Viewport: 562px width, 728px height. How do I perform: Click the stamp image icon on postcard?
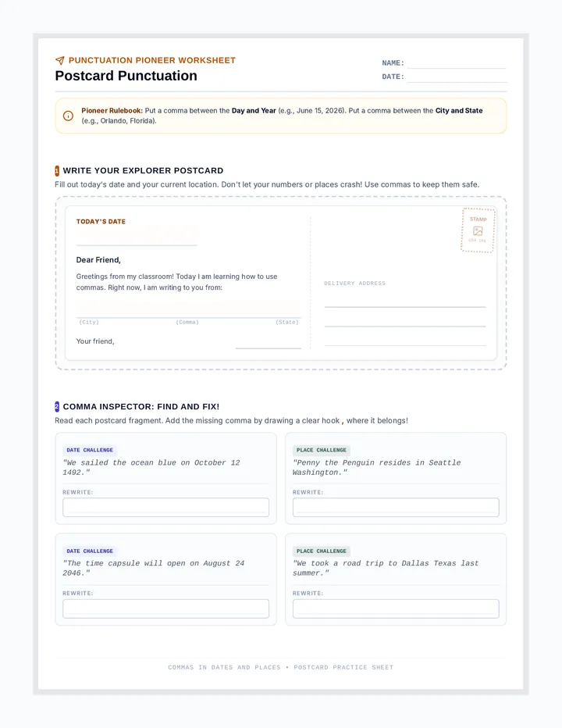pos(478,230)
